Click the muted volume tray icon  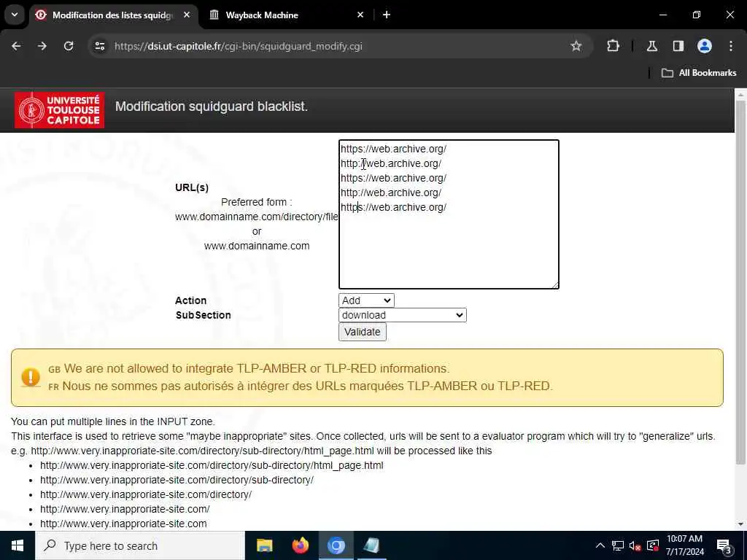(635, 545)
